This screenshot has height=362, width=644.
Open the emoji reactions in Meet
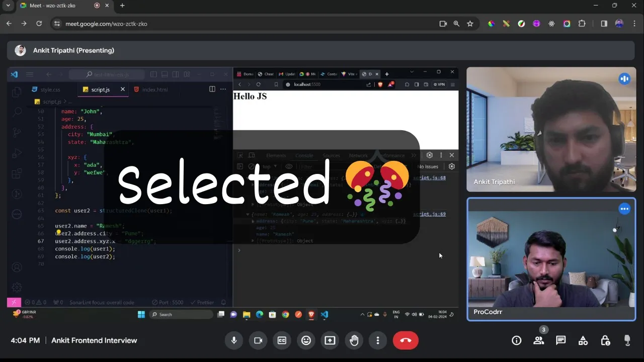click(x=306, y=340)
